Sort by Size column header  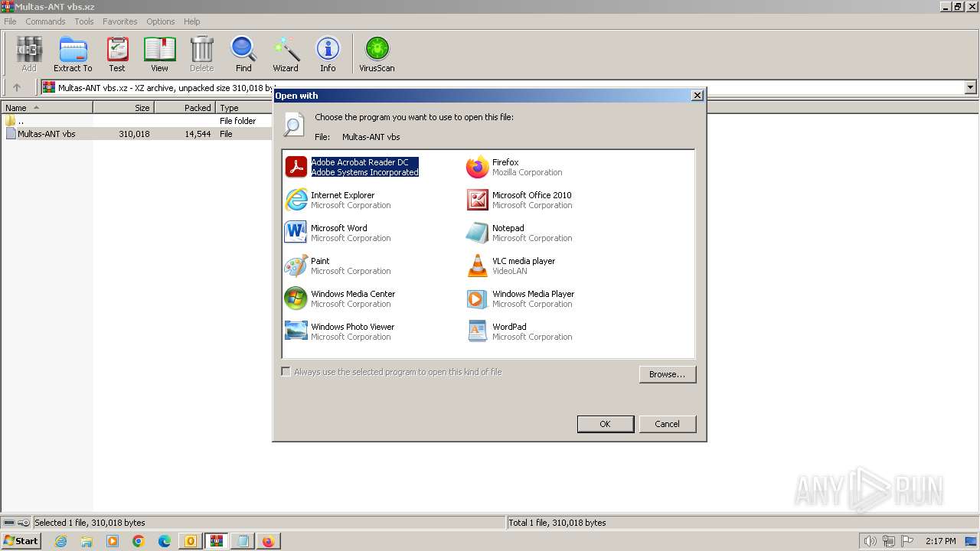pos(123,108)
